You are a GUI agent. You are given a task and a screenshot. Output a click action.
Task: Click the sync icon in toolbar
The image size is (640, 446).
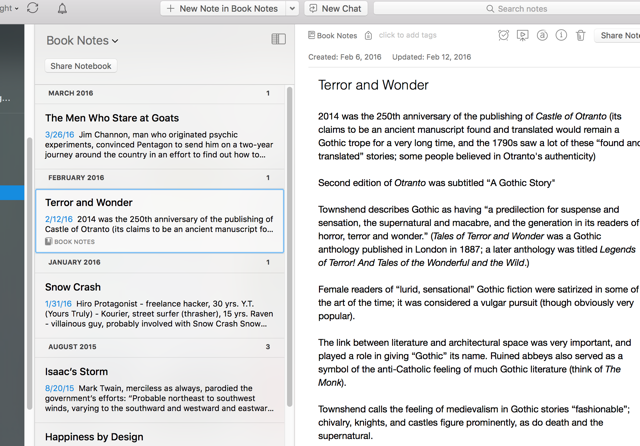[x=33, y=8]
